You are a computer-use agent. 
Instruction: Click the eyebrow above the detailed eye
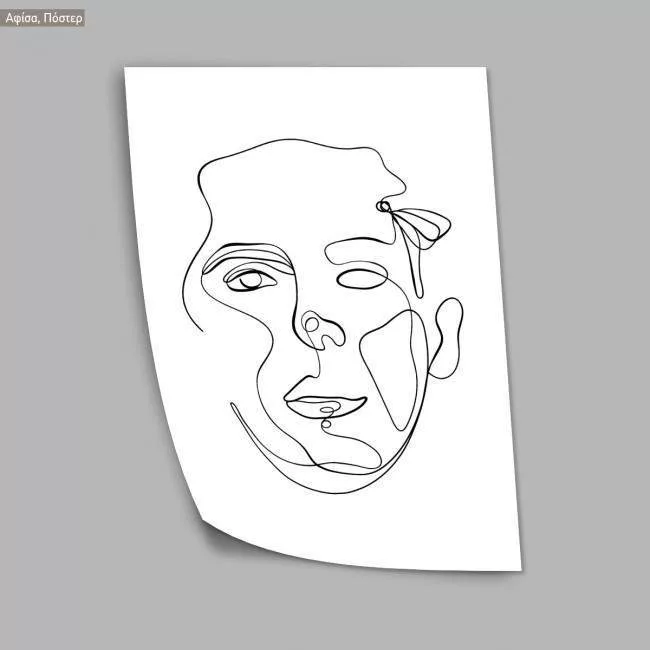pos(250,248)
